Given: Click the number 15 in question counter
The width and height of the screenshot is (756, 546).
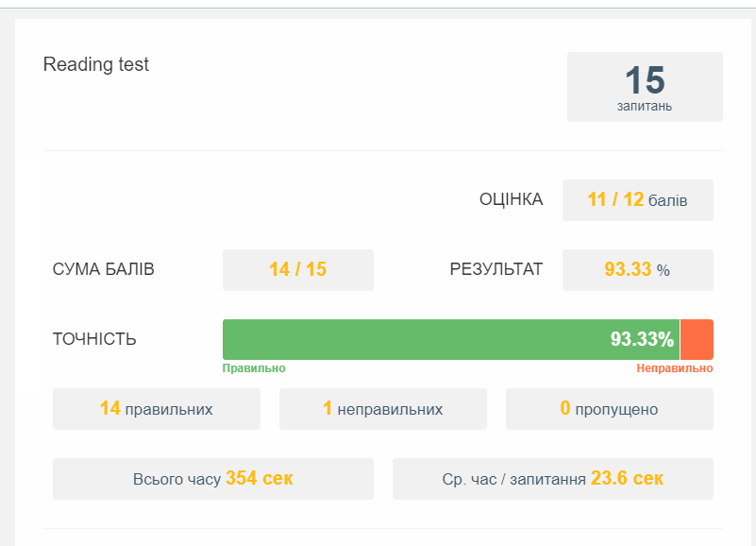Looking at the screenshot, I should click(645, 80).
